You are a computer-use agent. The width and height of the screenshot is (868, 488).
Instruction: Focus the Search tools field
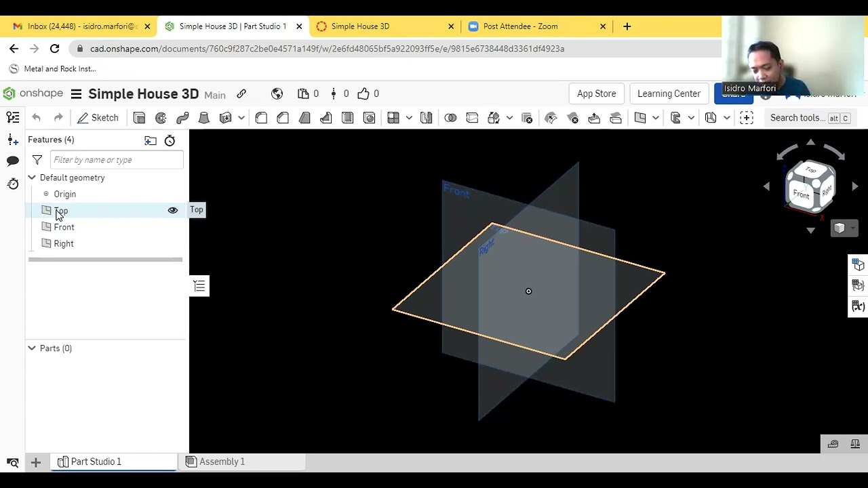[810, 118]
